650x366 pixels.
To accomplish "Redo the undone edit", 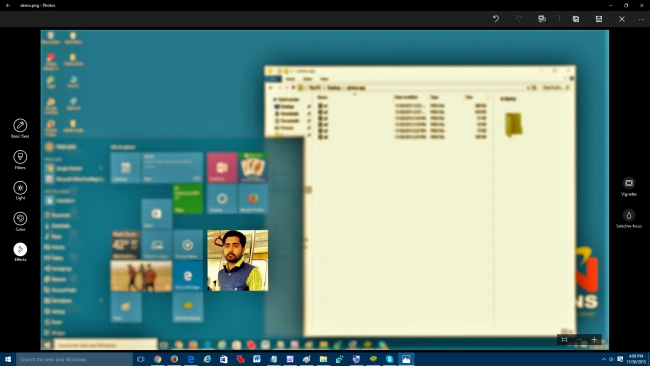I will coord(519,19).
